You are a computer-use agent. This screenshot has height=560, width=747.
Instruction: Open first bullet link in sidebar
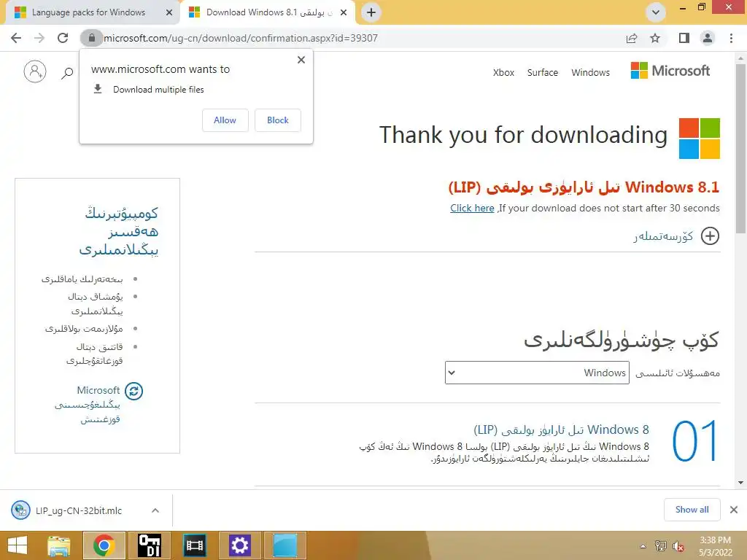(x=82, y=279)
